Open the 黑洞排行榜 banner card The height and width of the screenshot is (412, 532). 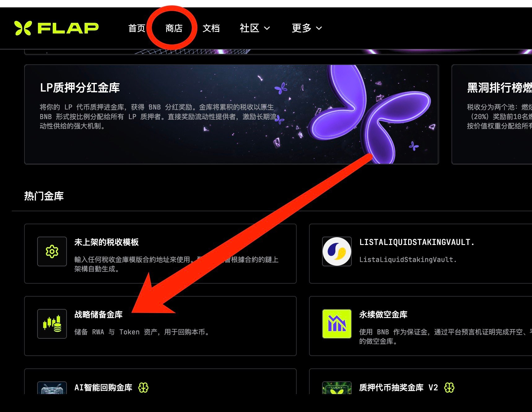[x=492, y=114]
